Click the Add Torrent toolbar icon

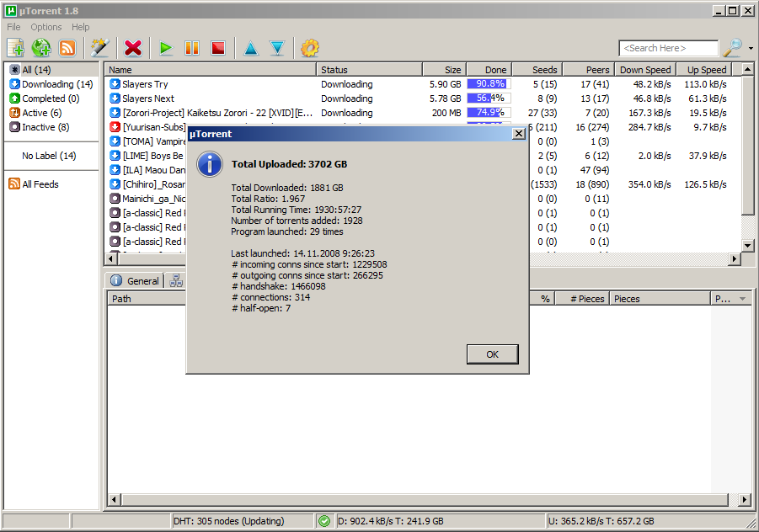click(15, 48)
